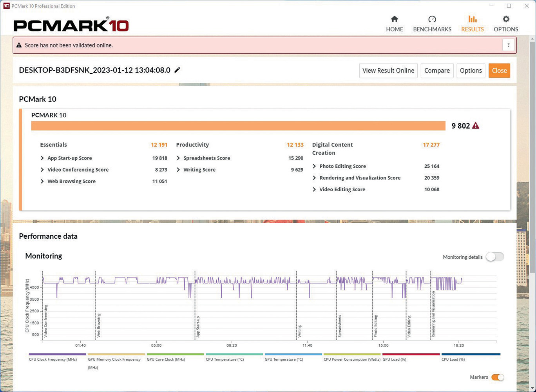Click the pencil icon to rename result

point(177,70)
